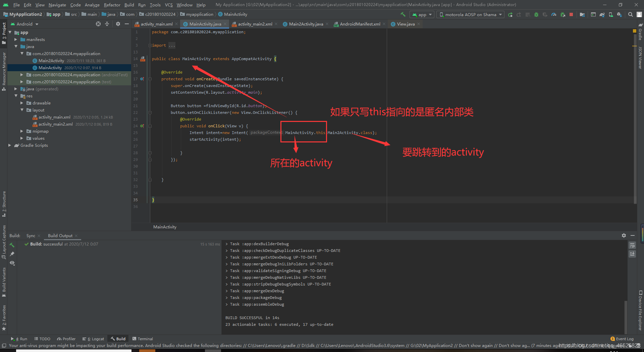This screenshot has height=352, width=644.
Task: Click the Run Anything window icon
Action: click(593, 14)
